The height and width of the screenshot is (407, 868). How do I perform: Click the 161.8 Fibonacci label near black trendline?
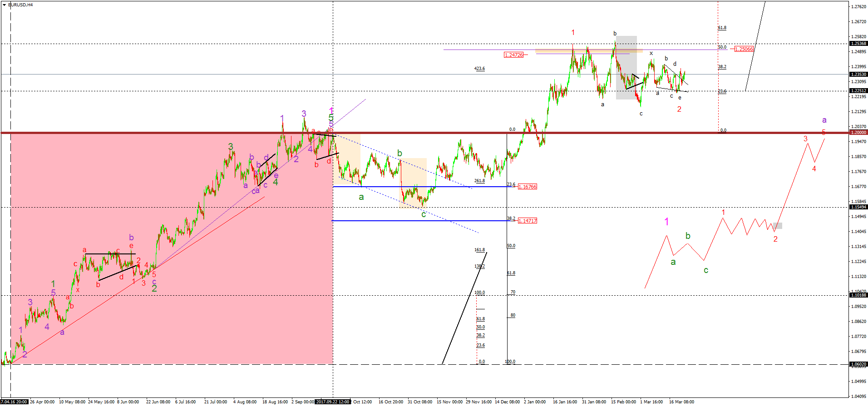point(479,250)
